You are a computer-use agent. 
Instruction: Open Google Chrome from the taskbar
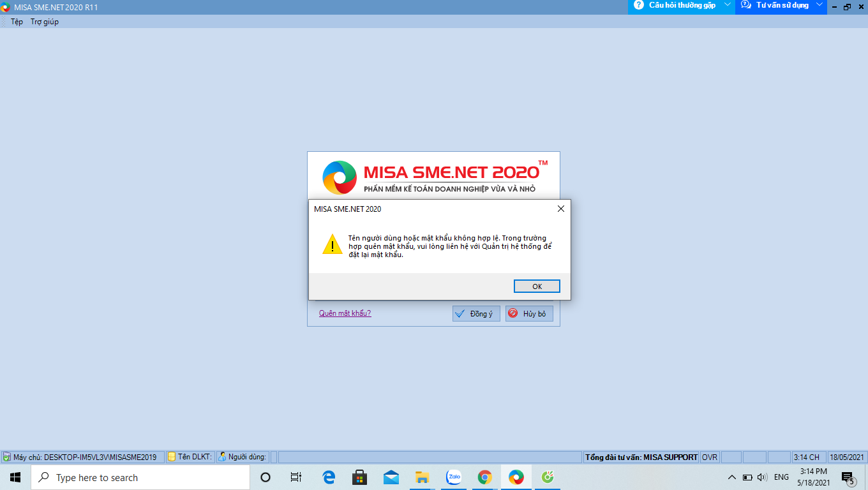click(485, 477)
